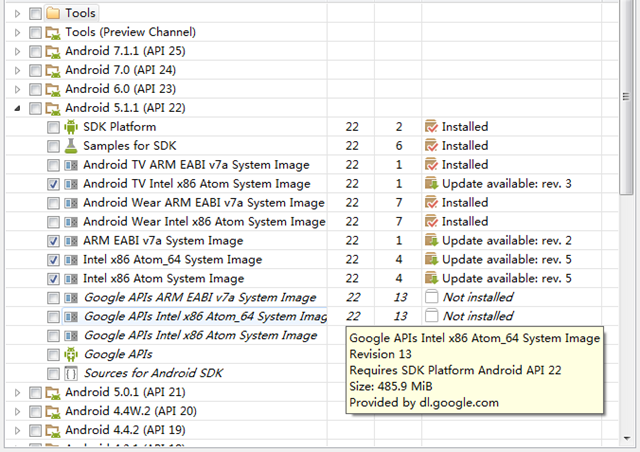Click the Tools (Preview Channel) package folder icon
The image size is (640, 452).
[x=53, y=32]
